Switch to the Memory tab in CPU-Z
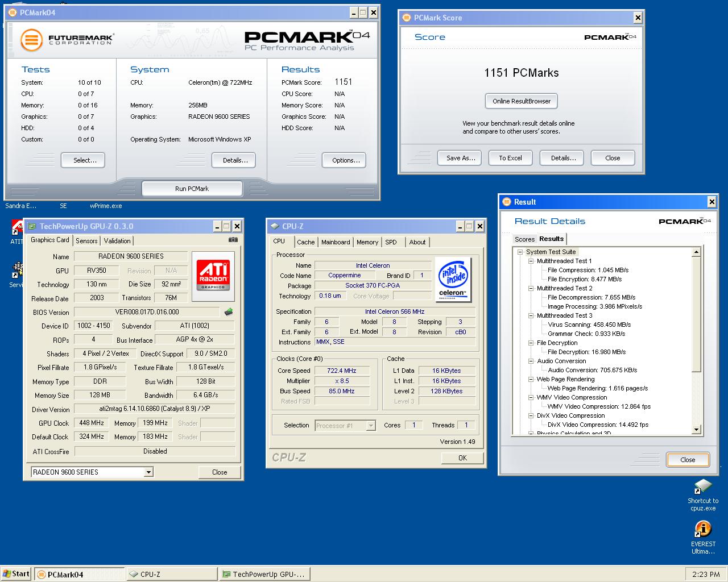Viewport: 728px width, 582px height. click(367, 242)
